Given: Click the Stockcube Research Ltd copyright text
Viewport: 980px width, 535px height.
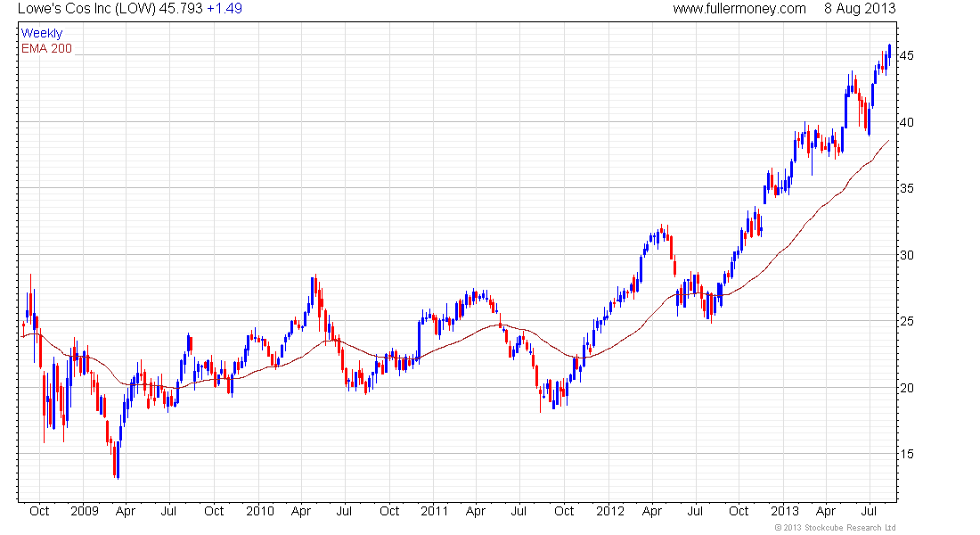Looking at the screenshot, I should [835, 528].
